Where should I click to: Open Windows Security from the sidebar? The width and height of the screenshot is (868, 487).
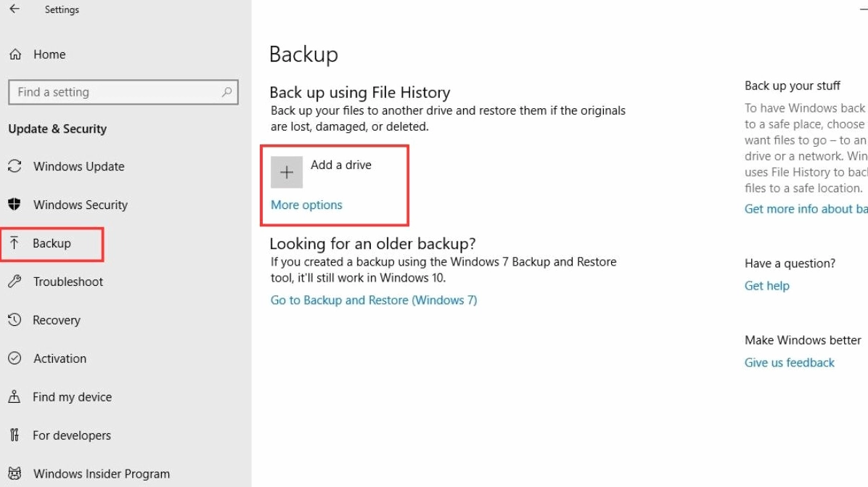[x=15, y=205]
